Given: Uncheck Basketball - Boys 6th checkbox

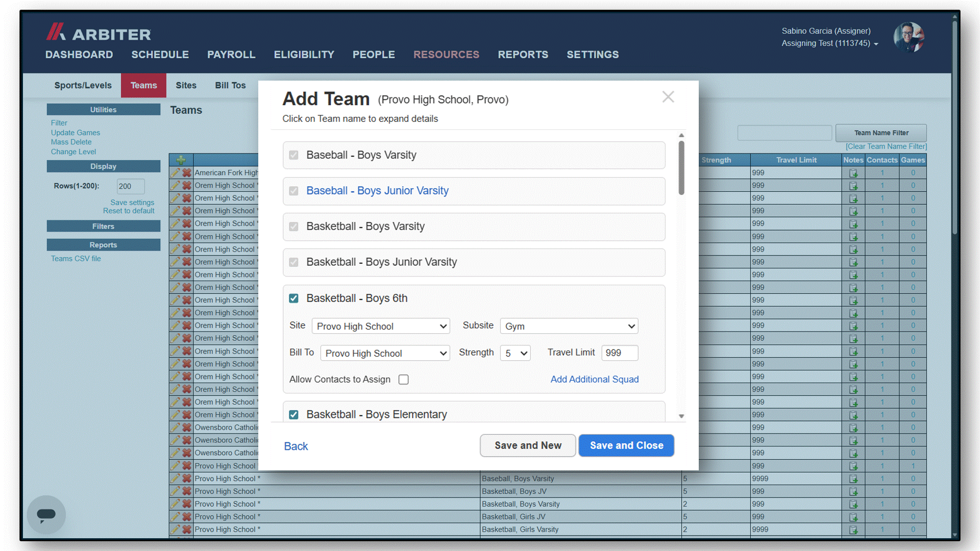Looking at the screenshot, I should coord(293,298).
